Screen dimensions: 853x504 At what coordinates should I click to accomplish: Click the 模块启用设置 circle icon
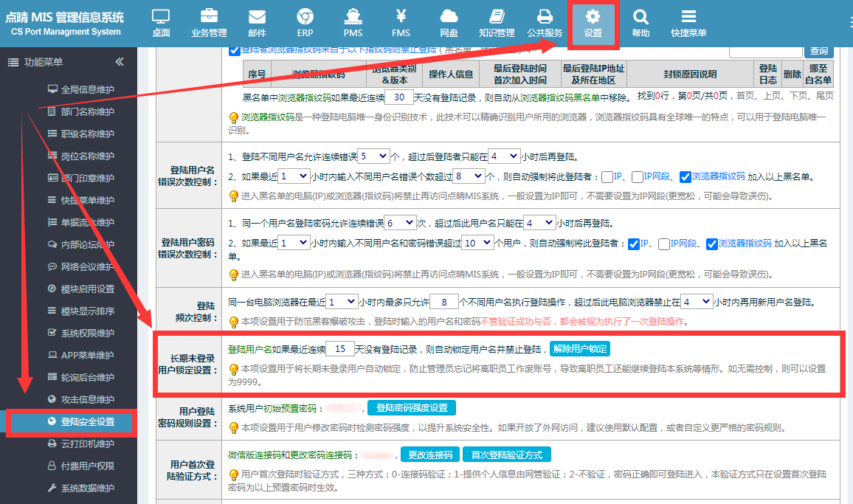[x=52, y=289]
